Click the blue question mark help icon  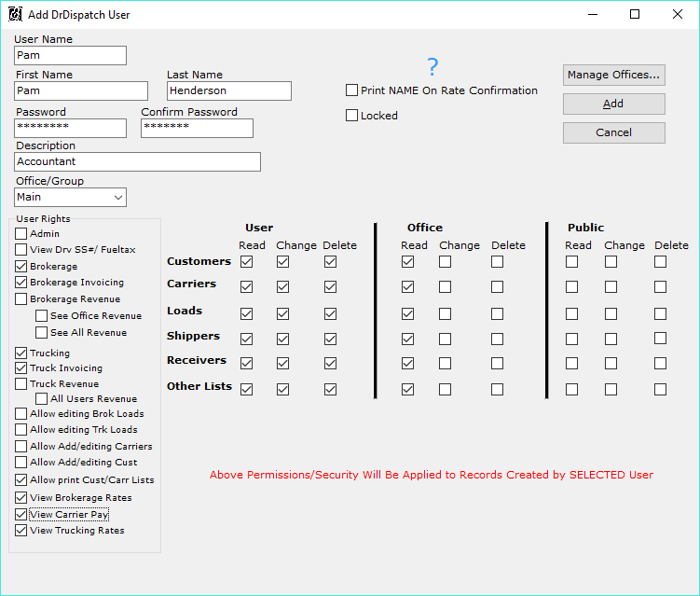click(432, 66)
